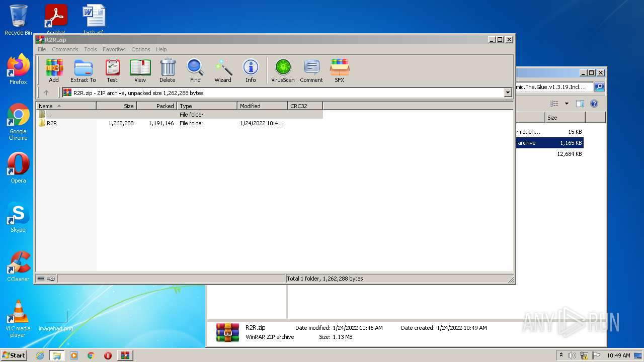Open the Help menu
This screenshot has height=362, width=644.
coord(161,49)
